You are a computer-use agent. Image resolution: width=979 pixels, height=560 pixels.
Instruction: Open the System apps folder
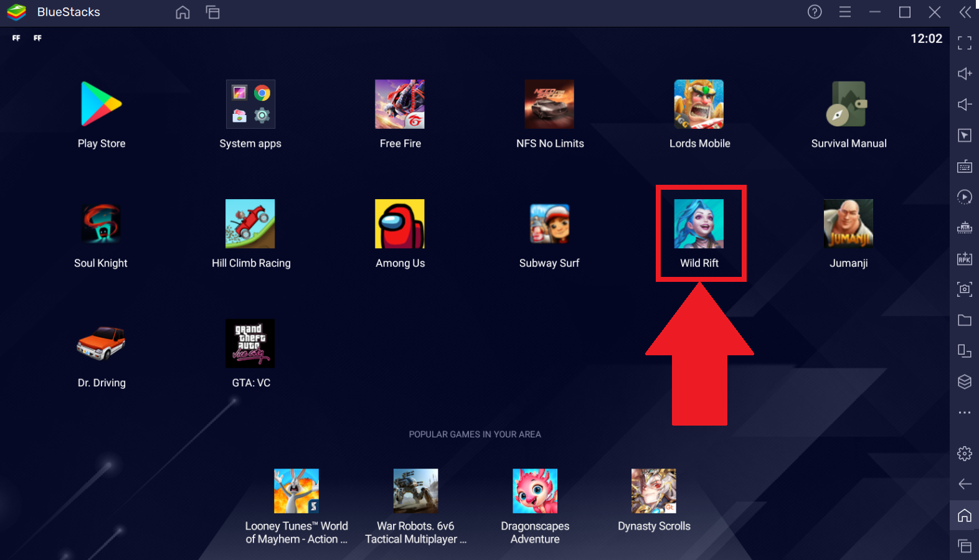pyautogui.click(x=250, y=105)
